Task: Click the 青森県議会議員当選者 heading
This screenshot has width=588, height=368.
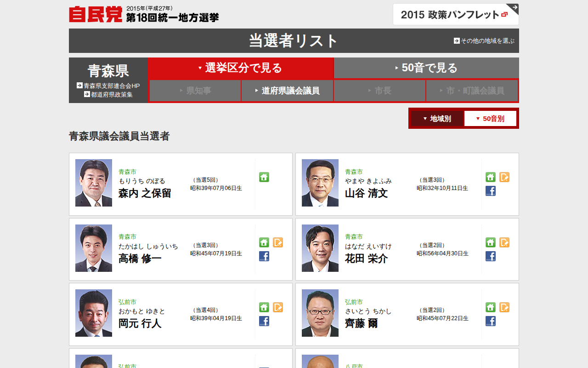Action: [x=119, y=136]
